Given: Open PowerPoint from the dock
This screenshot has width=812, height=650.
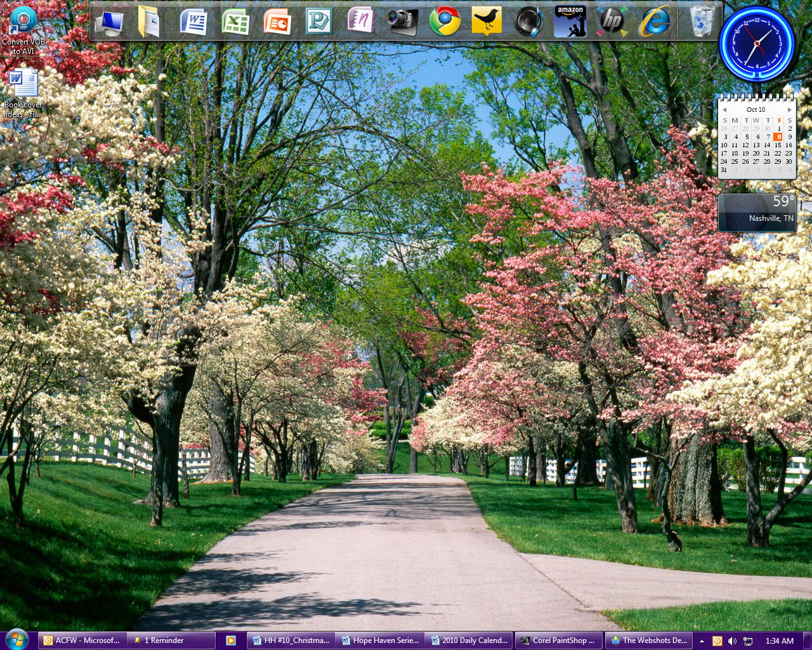Looking at the screenshot, I should coord(277,22).
